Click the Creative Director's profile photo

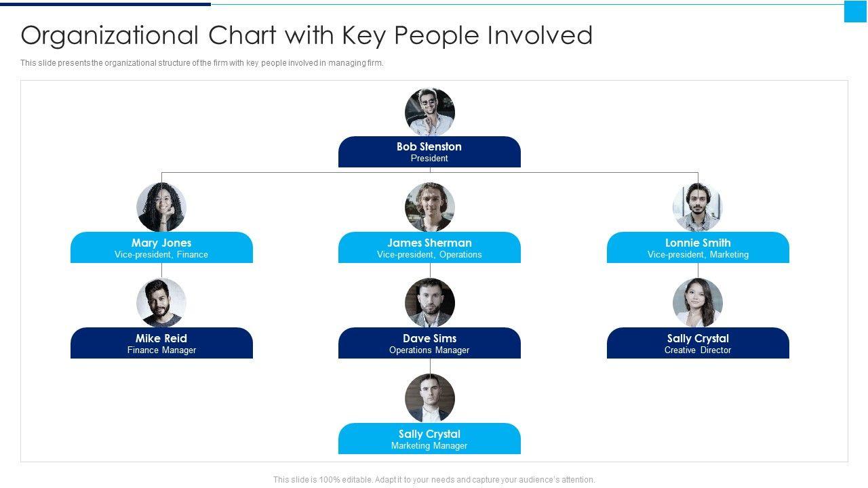click(698, 303)
